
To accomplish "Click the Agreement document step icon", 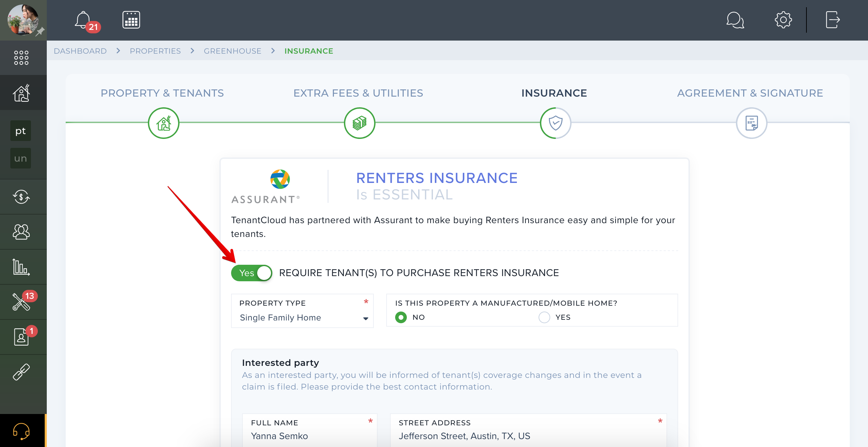I will (752, 123).
